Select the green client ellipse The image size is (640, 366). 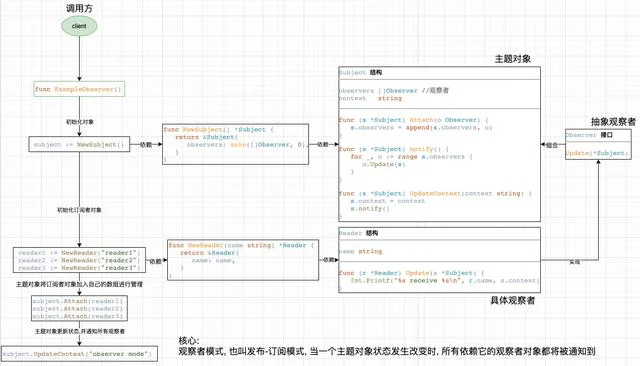point(79,26)
